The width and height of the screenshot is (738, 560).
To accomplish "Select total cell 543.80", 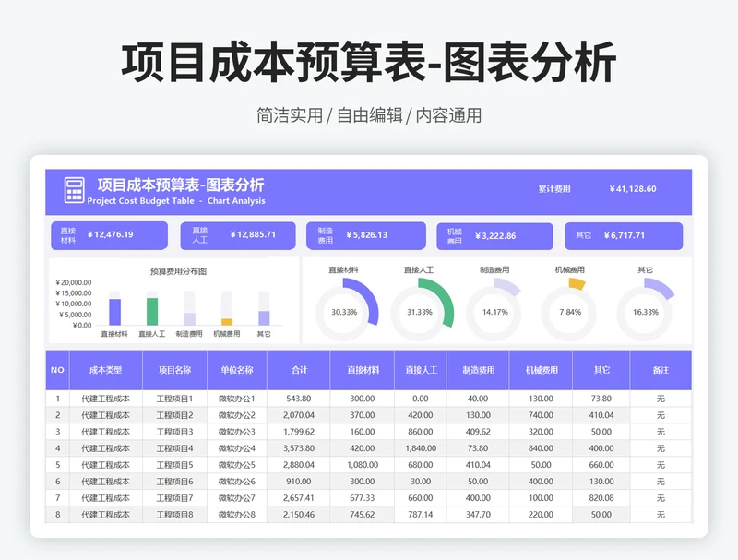I will click(x=299, y=399).
